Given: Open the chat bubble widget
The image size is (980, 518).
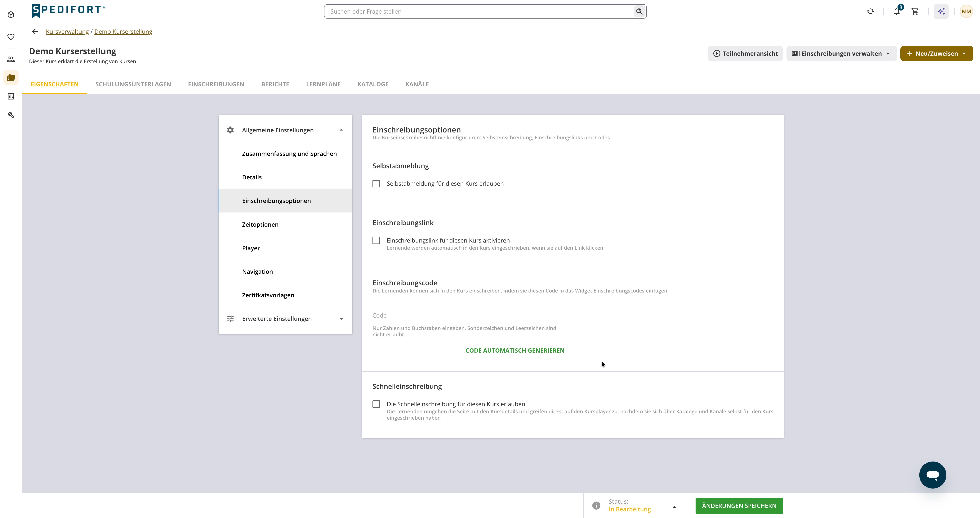Looking at the screenshot, I should 933,475.
